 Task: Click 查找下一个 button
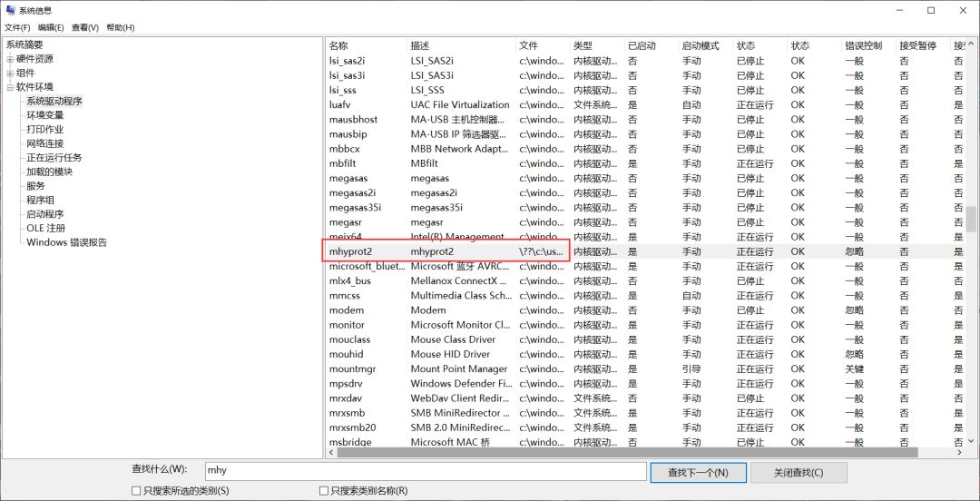click(697, 472)
